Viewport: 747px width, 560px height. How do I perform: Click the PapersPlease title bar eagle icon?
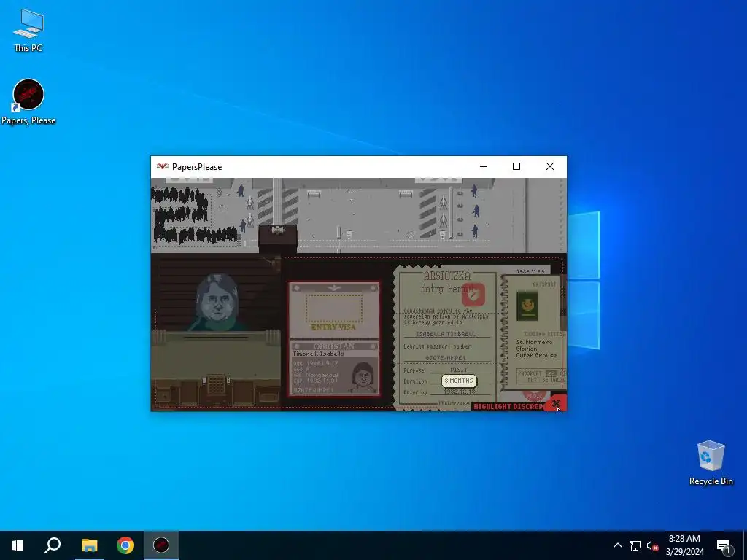[163, 166]
